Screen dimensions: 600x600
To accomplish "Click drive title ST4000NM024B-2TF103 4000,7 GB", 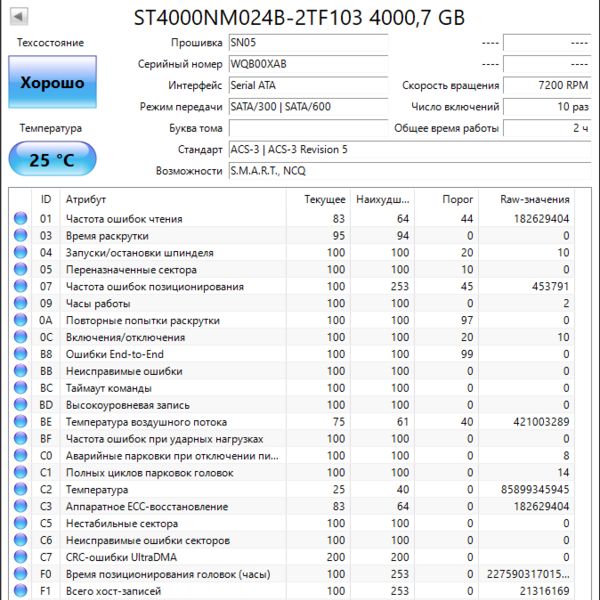I will pyautogui.click(x=299, y=18).
